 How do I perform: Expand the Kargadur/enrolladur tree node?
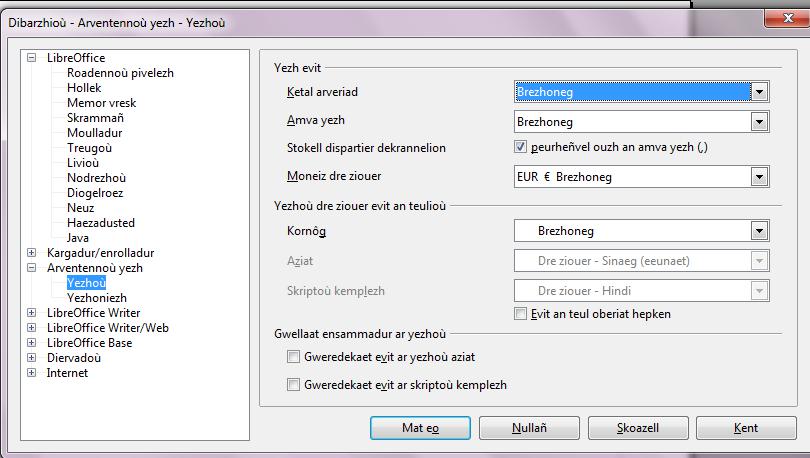(x=32, y=253)
